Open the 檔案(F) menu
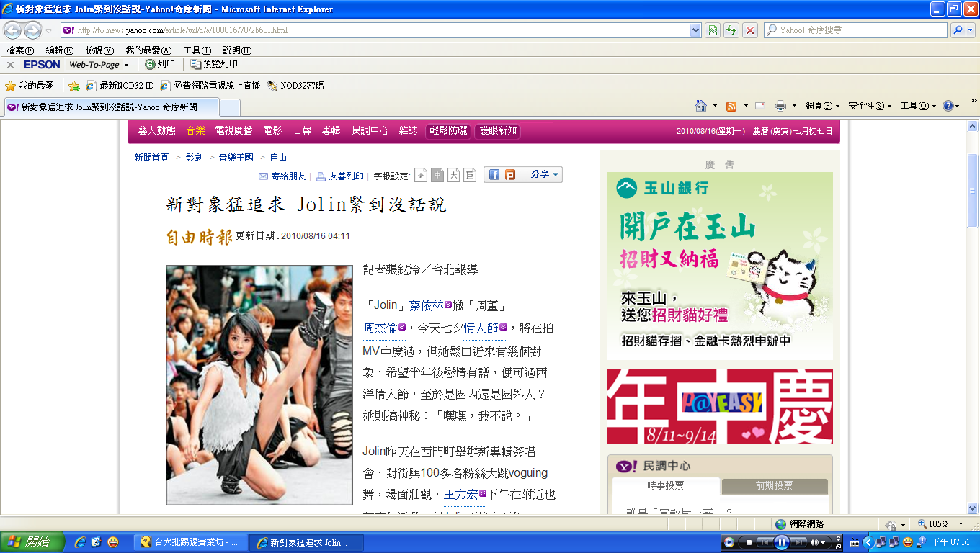 (x=21, y=50)
